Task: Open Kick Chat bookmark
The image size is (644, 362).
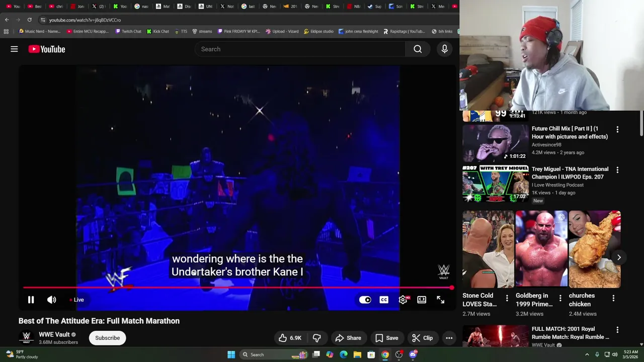Action: [158, 31]
